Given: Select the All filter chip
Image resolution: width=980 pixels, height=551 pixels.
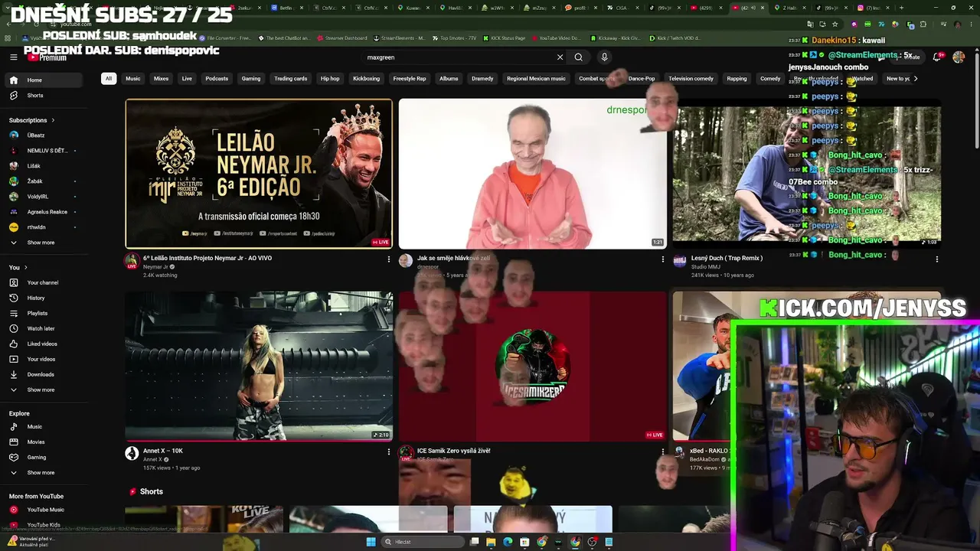Looking at the screenshot, I should [109, 79].
